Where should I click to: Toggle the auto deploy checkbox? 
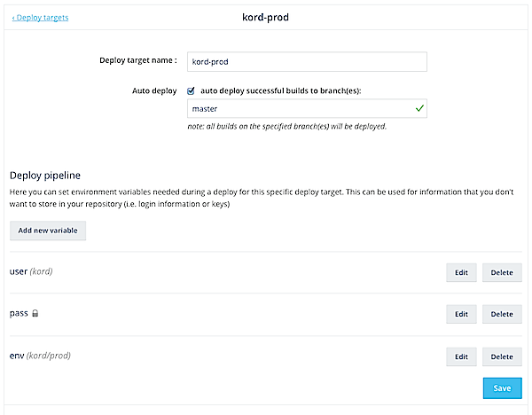(x=191, y=90)
